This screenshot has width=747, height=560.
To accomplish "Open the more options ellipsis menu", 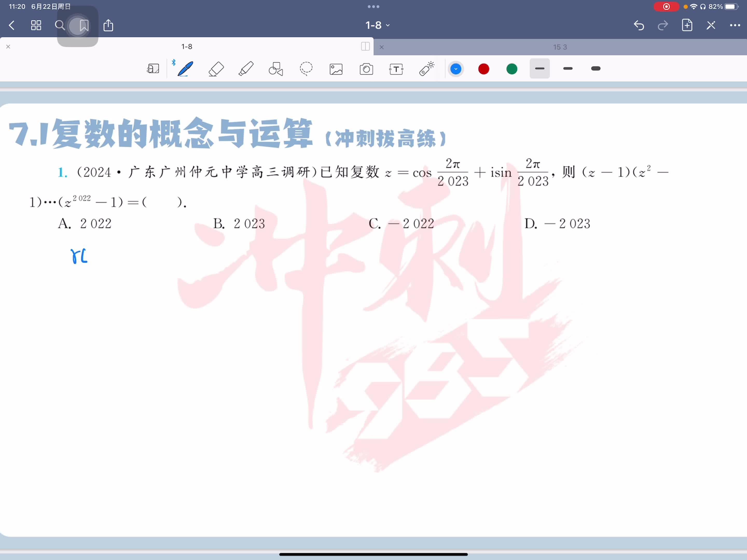I will (735, 25).
